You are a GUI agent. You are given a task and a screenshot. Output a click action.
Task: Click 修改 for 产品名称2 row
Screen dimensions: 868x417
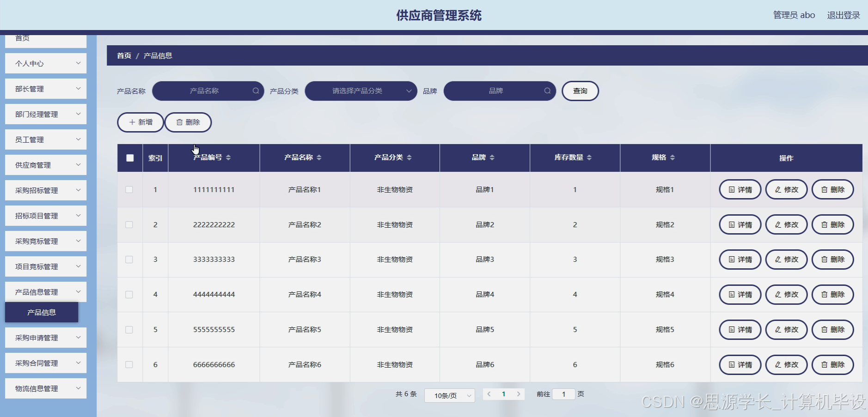[786, 224]
